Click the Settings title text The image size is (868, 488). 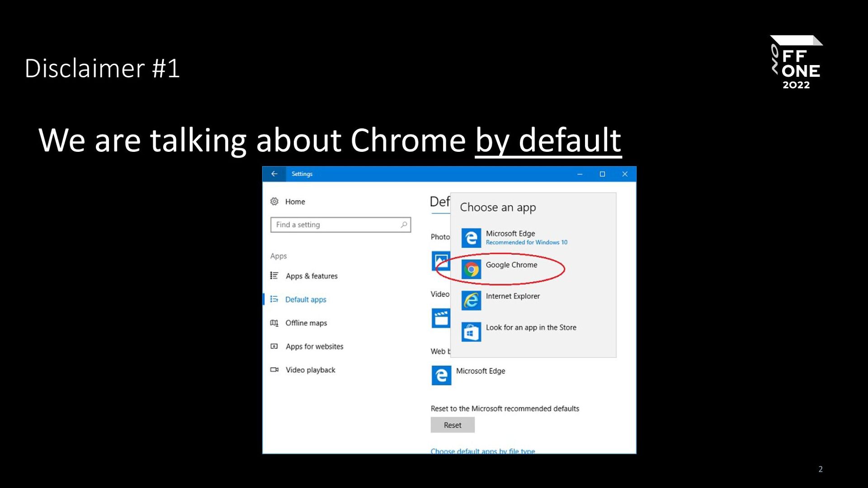pos(302,174)
